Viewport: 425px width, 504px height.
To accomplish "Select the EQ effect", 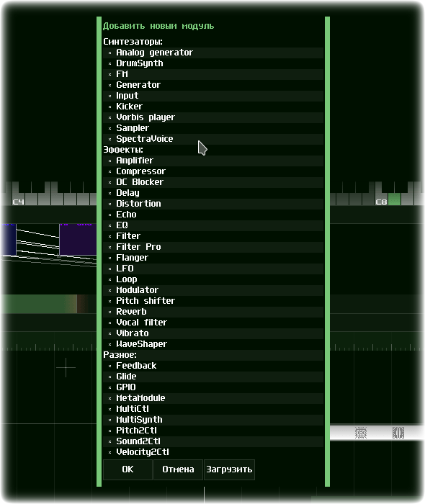I will (213, 225).
